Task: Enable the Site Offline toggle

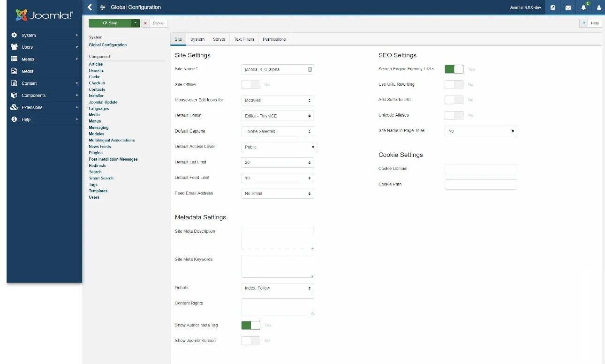Action: (250, 85)
